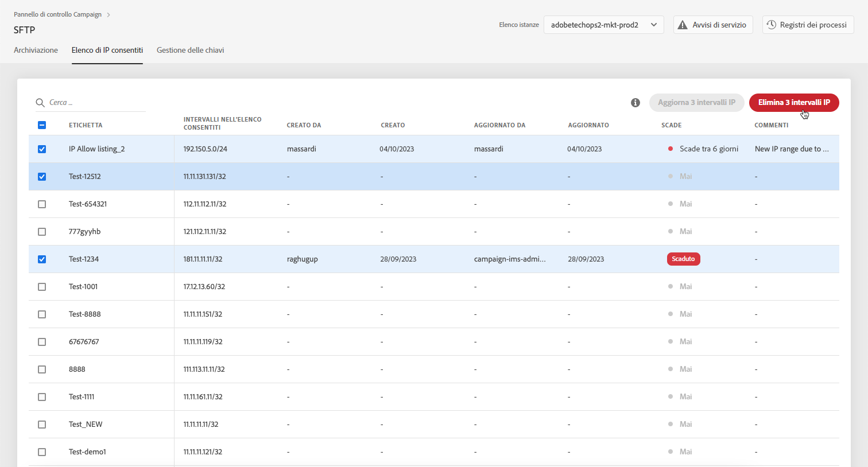Image resolution: width=868 pixels, height=467 pixels.
Task: Toggle the select-all header checkbox
Action: pyautogui.click(x=42, y=125)
